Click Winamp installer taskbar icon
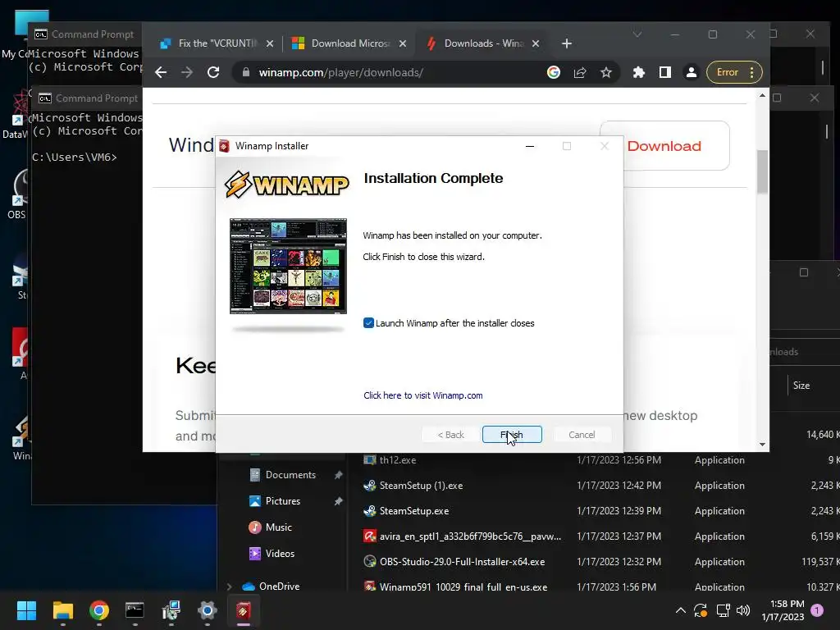Viewport: 840px width, 630px height. (x=243, y=610)
